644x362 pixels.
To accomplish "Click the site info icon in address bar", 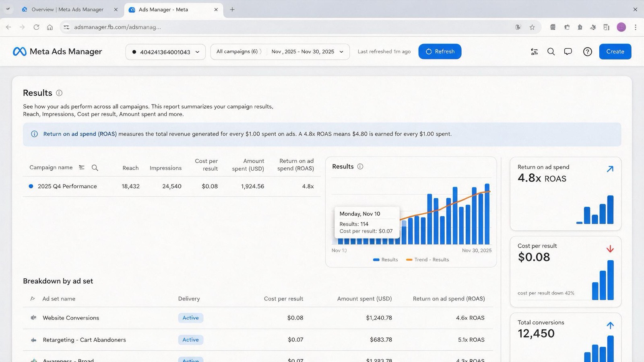I will [x=67, y=27].
